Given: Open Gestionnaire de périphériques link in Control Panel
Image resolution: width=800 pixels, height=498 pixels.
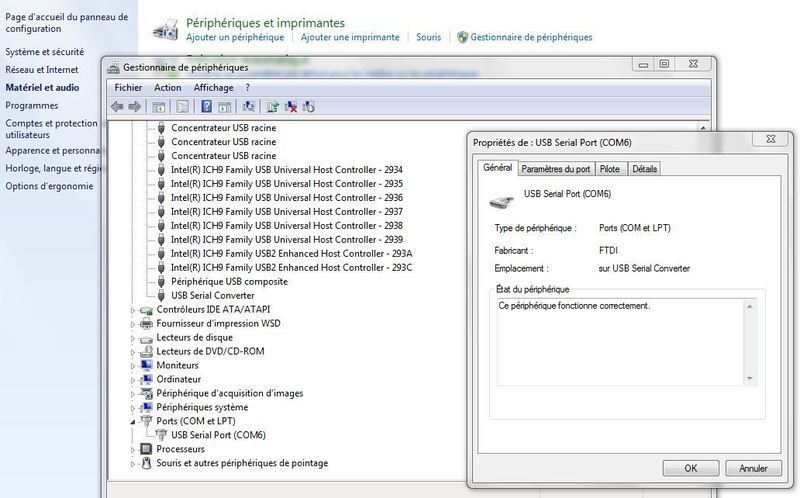Looking at the screenshot, I should click(x=531, y=37).
